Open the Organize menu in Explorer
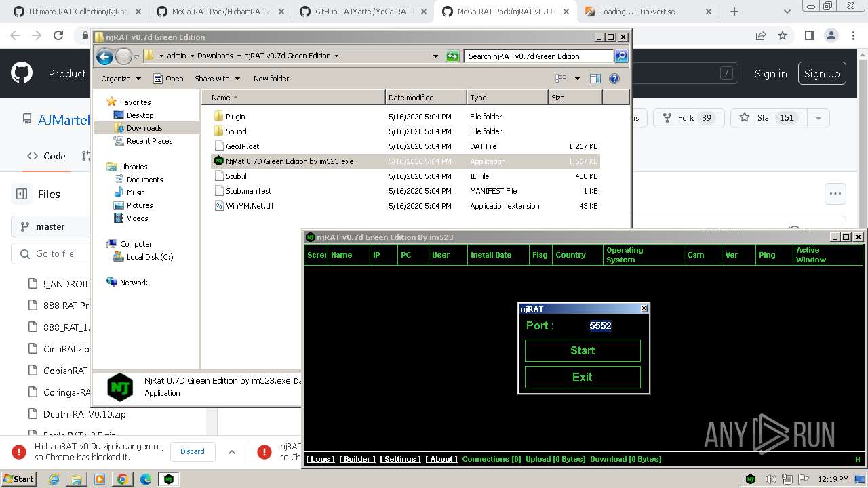 (121, 79)
